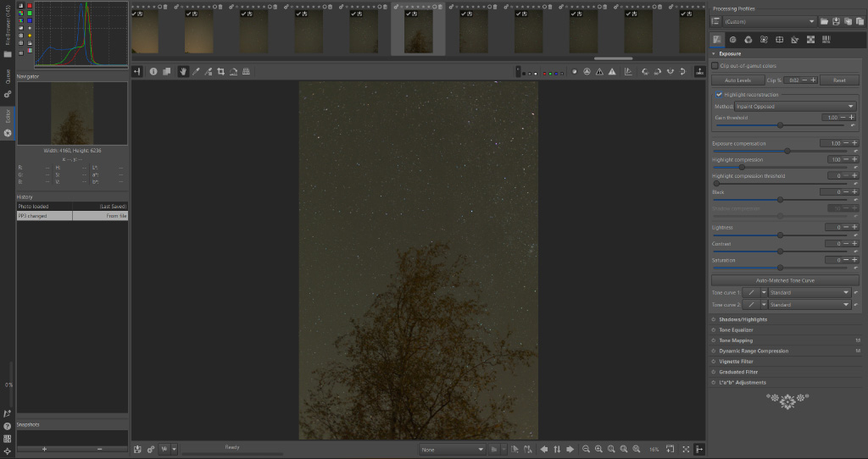Expand the Shadows/Highlights section
Image resolution: width=868 pixels, height=459 pixels.
pyautogui.click(x=743, y=319)
